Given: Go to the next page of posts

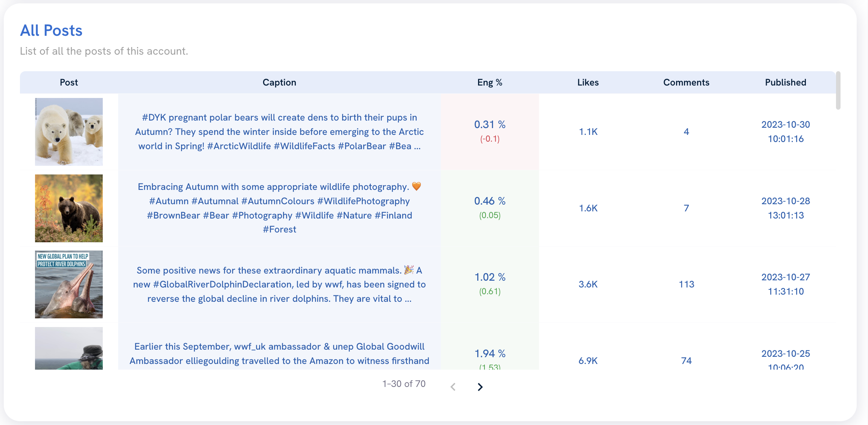Looking at the screenshot, I should 480,387.
